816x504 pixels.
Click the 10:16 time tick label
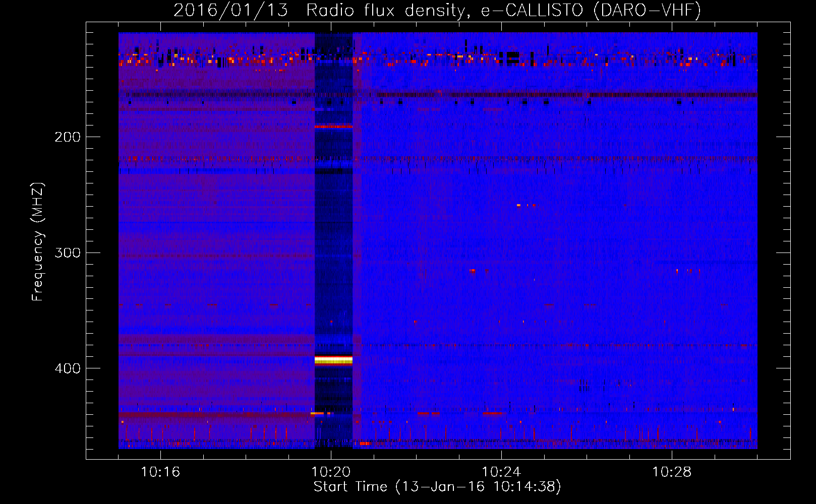point(160,472)
